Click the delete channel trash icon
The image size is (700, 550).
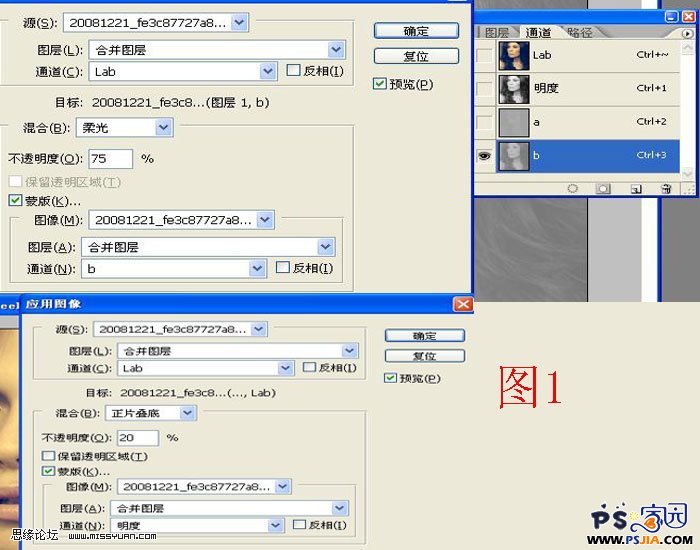[x=666, y=188]
